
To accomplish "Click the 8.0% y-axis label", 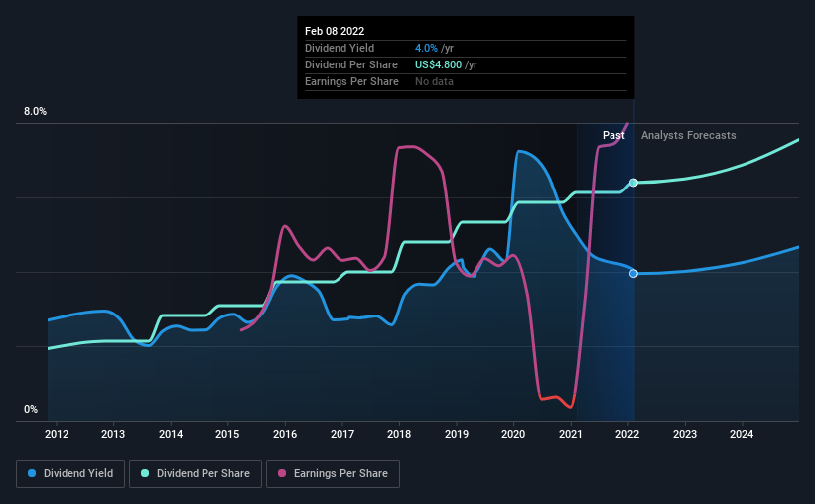I will (x=35, y=112).
